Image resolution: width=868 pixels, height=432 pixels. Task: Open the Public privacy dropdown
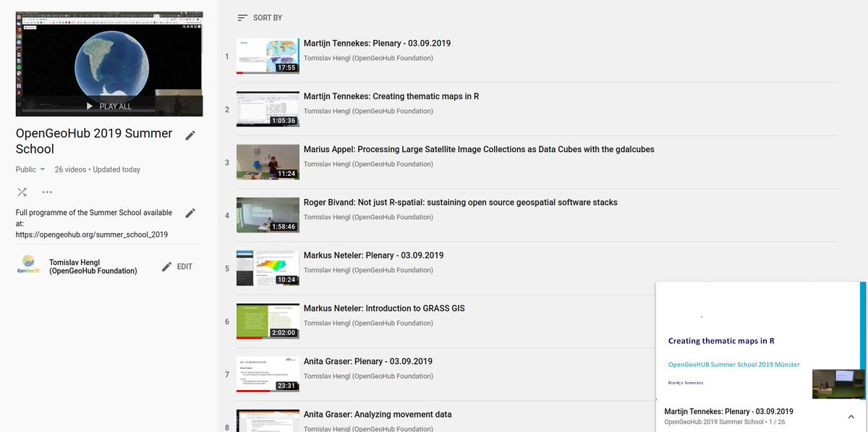click(31, 169)
